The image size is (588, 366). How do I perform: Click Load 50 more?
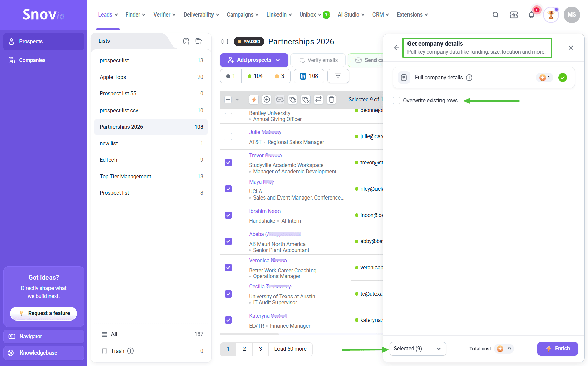290,349
